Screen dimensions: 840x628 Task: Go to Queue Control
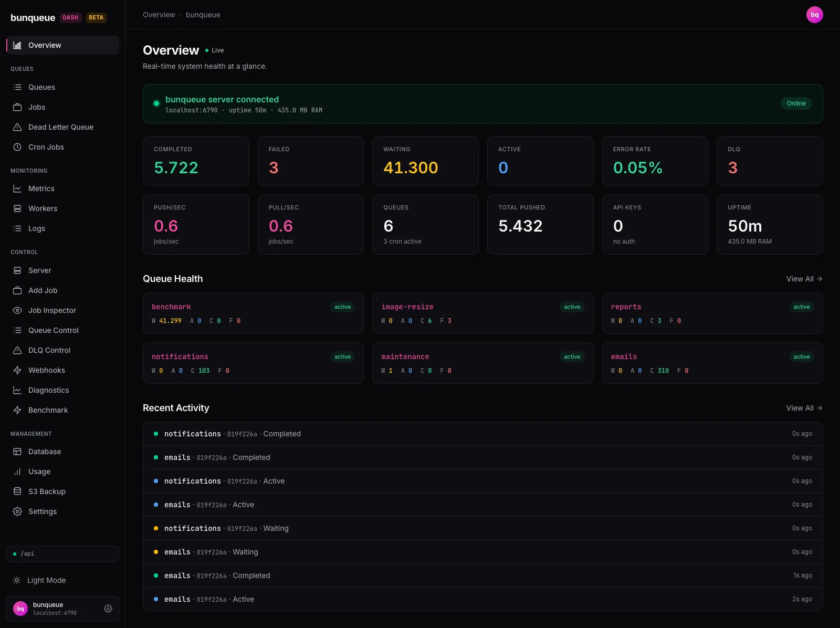pyautogui.click(x=63, y=330)
